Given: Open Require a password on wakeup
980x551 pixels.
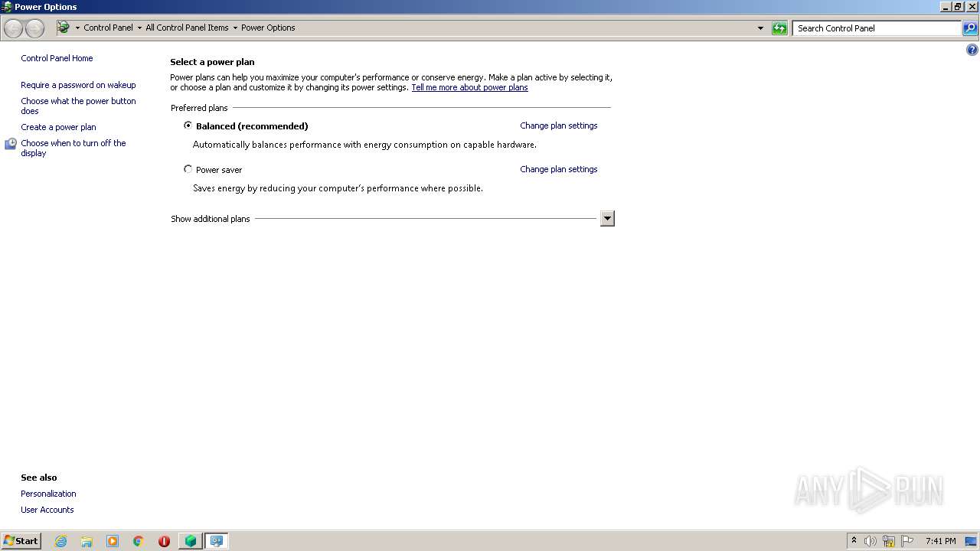Looking at the screenshot, I should pos(78,85).
